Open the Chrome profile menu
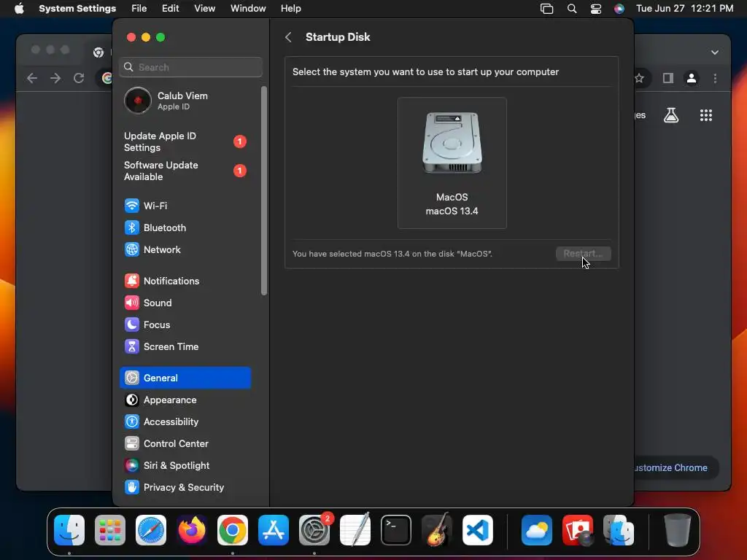Viewport: 747px width, 560px height. point(692,78)
